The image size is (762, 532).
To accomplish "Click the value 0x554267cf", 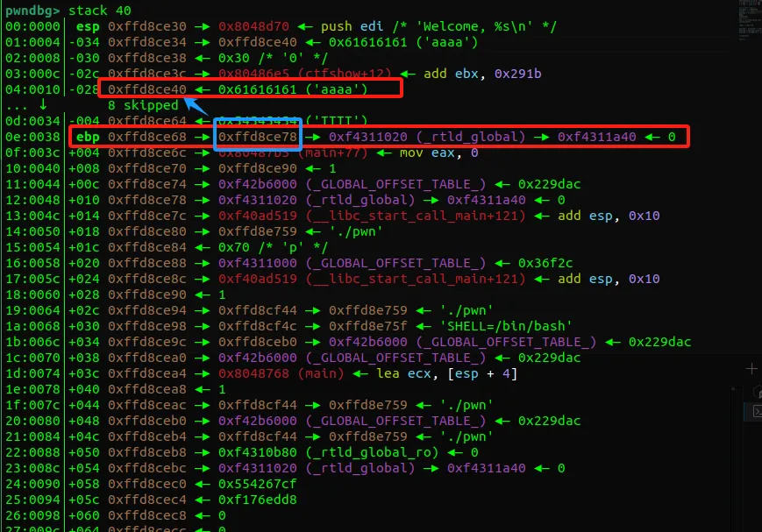I will pyautogui.click(x=258, y=484).
